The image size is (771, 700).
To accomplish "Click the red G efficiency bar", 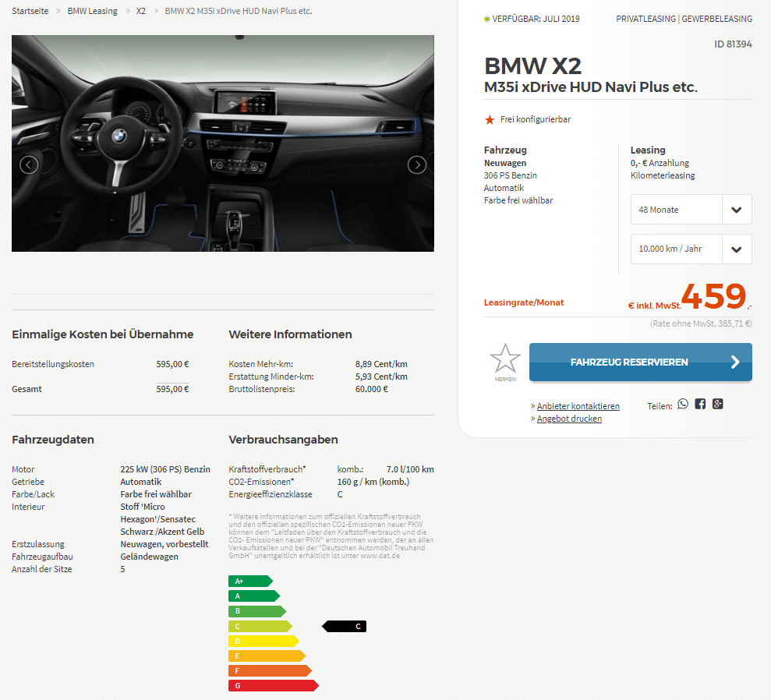I will 274,685.
